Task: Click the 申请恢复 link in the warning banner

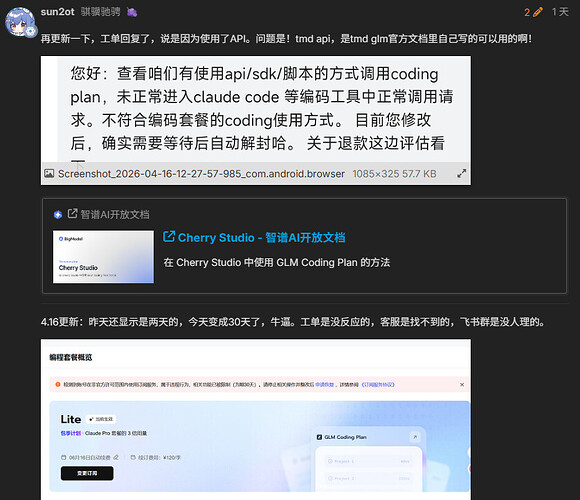Action: pyautogui.click(x=324, y=385)
